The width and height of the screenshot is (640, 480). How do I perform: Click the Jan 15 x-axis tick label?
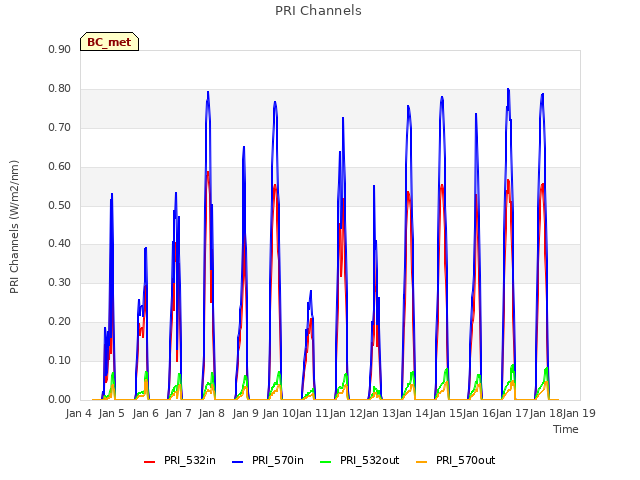(x=446, y=413)
